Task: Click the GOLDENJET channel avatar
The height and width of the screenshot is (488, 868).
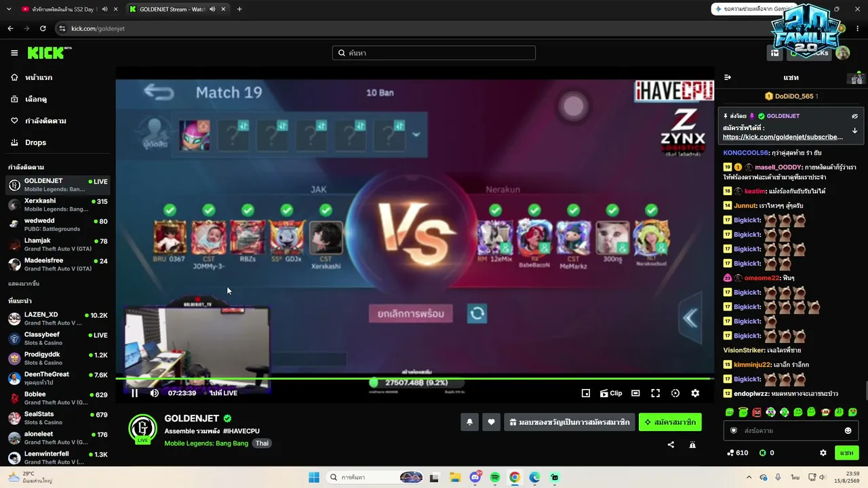Action: coord(142,428)
